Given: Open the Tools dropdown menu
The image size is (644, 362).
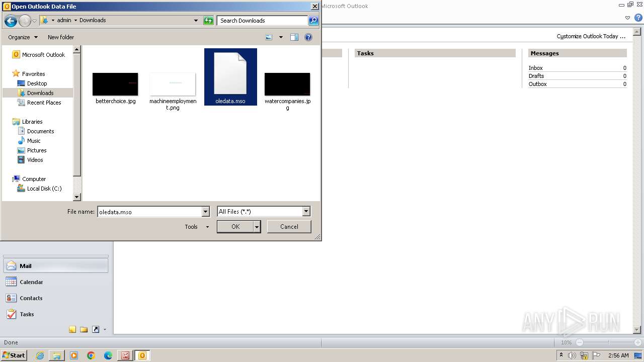Looking at the screenshot, I should pyautogui.click(x=196, y=227).
